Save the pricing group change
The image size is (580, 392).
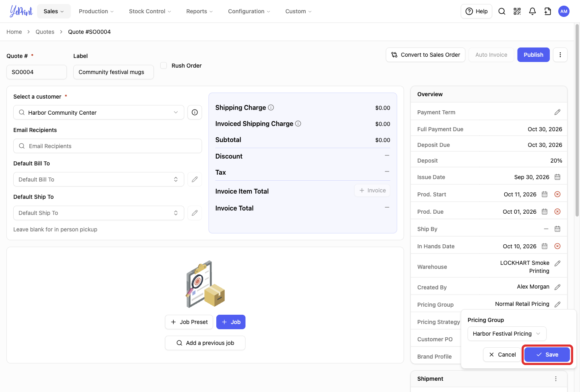547,355
